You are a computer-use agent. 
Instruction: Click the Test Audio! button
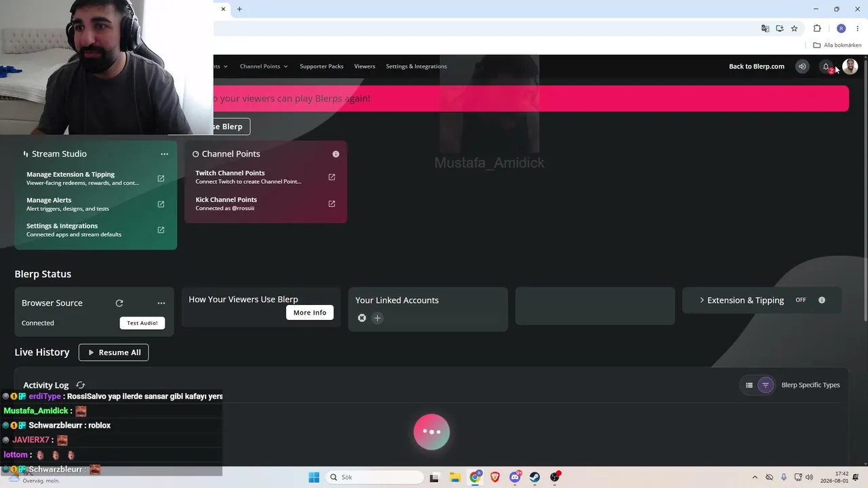pos(142,323)
